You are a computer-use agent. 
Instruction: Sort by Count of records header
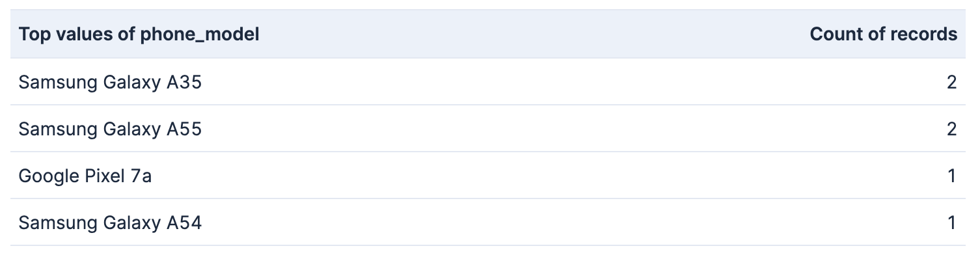pyautogui.click(x=883, y=34)
